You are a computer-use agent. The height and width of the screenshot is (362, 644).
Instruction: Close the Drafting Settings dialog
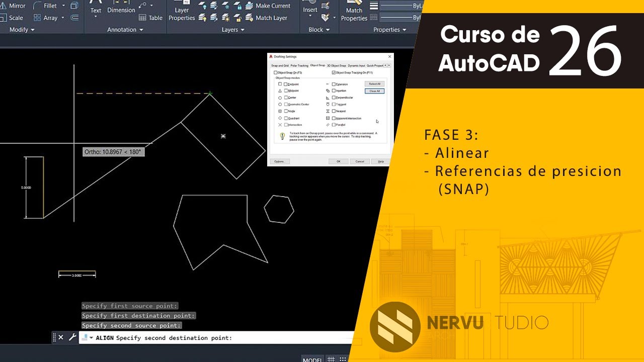tap(389, 56)
